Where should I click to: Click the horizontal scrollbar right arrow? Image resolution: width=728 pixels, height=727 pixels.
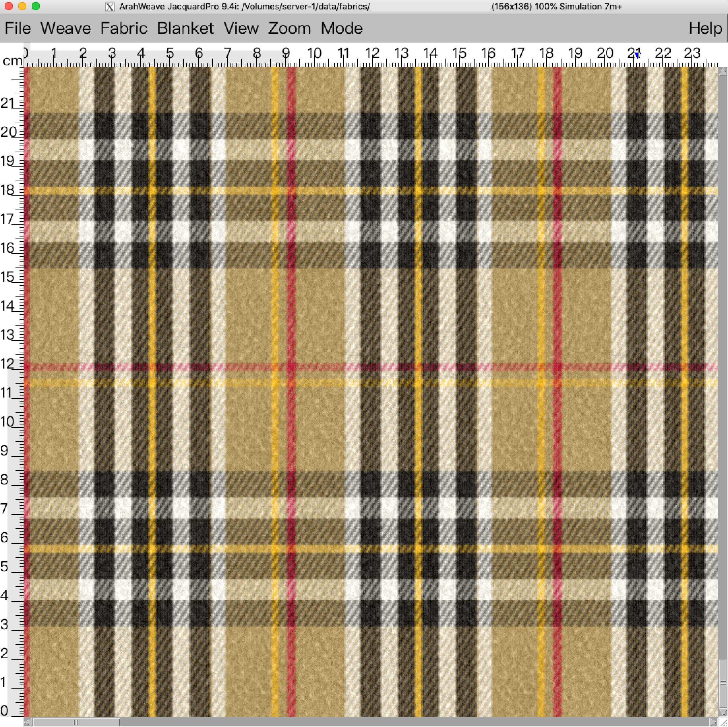point(714,722)
